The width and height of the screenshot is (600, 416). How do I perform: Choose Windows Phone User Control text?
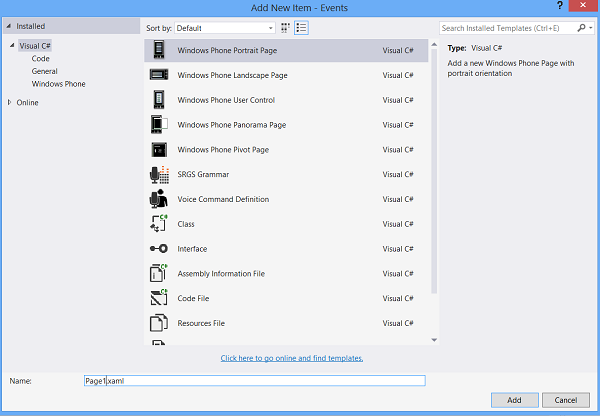point(226,100)
